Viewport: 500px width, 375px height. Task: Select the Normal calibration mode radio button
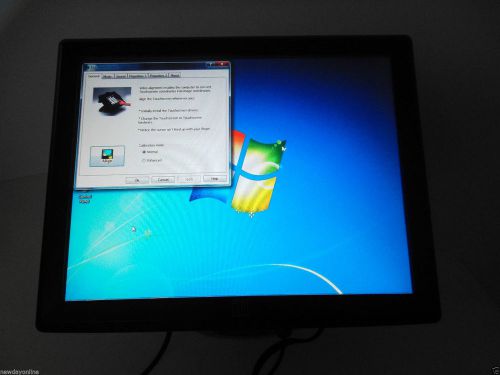(x=144, y=152)
